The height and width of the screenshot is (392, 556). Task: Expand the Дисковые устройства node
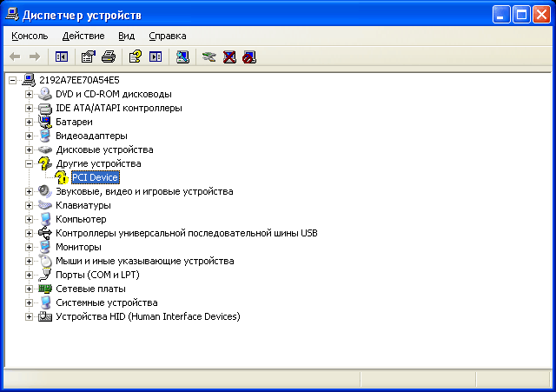coord(29,149)
